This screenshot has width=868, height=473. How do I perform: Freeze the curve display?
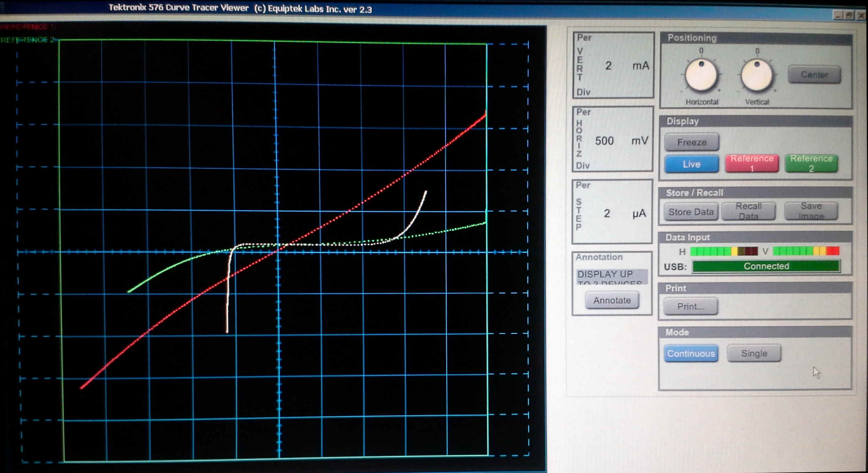pos(691,142)
